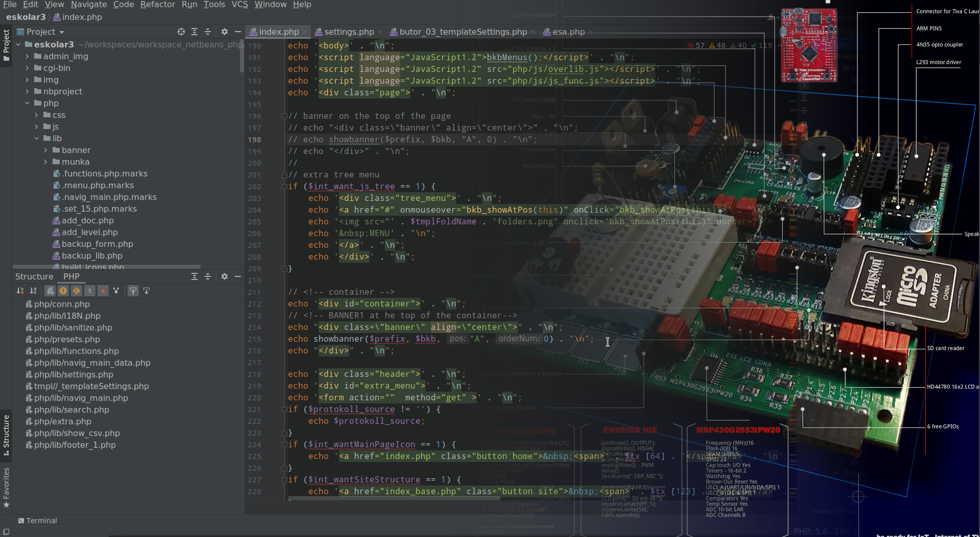Open Structure panel gear options
Viewport: 980px width, 537px height.
click(x=224, y=276)
